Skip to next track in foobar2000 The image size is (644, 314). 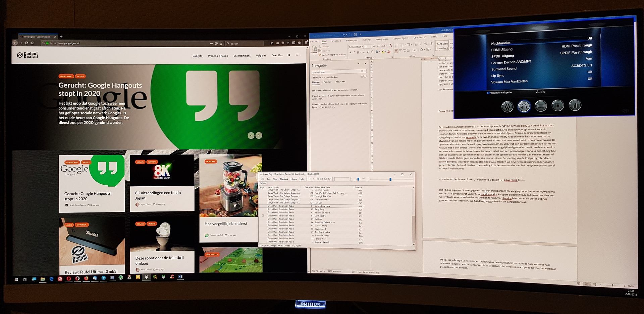325,179
